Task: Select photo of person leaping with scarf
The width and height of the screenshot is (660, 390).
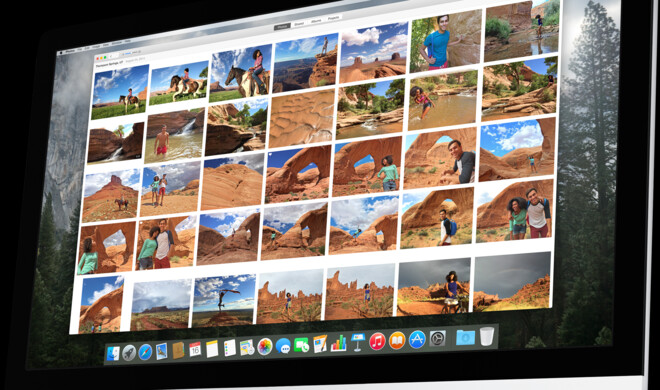Action: pyautogui.click(x=224, y=301)
